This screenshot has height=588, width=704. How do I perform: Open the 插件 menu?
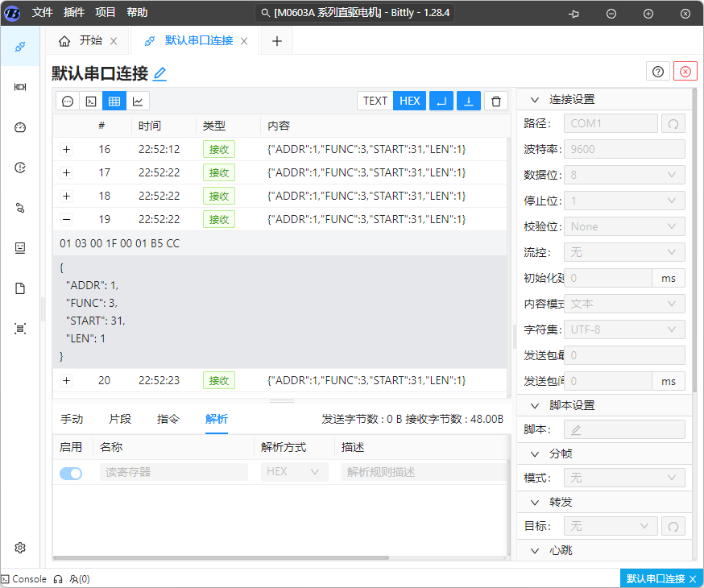pyautogui.click(x=73, y=13)
